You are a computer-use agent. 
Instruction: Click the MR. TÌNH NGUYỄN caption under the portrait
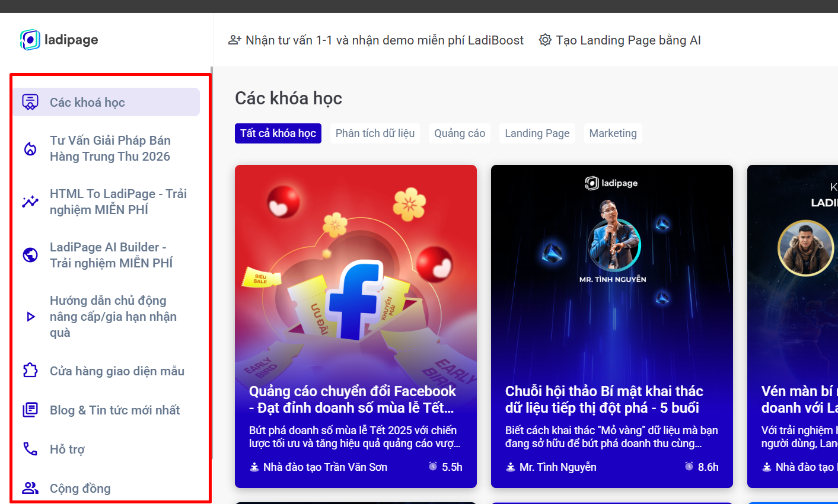tap(613, 279)
